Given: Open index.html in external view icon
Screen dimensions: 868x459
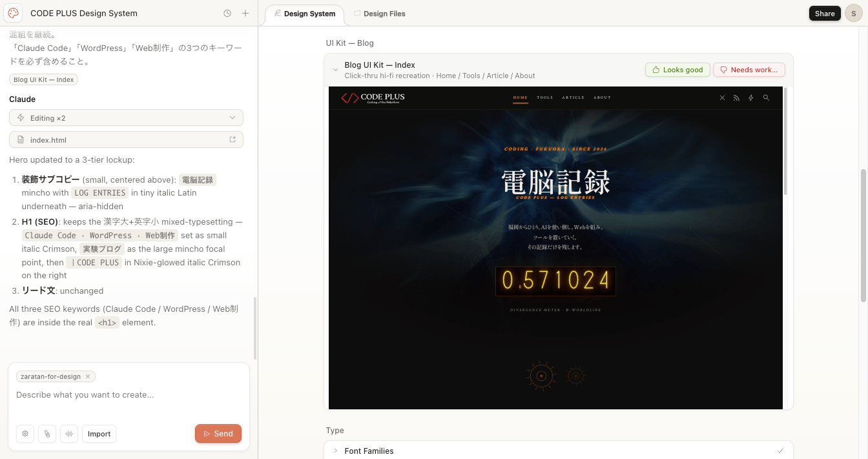Looking at the screenshot, I should [x=232, y=139].
